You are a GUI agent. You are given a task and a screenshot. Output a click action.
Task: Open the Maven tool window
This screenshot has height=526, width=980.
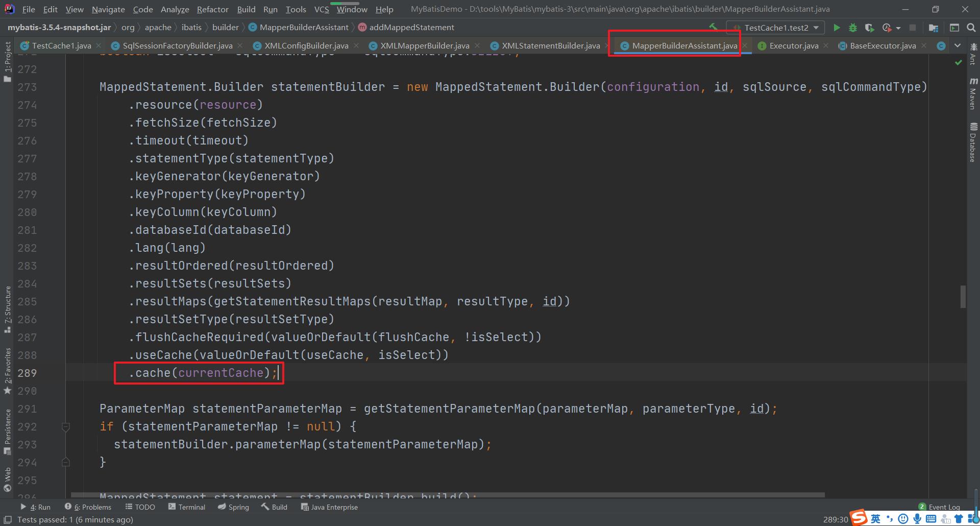(973, 93)
